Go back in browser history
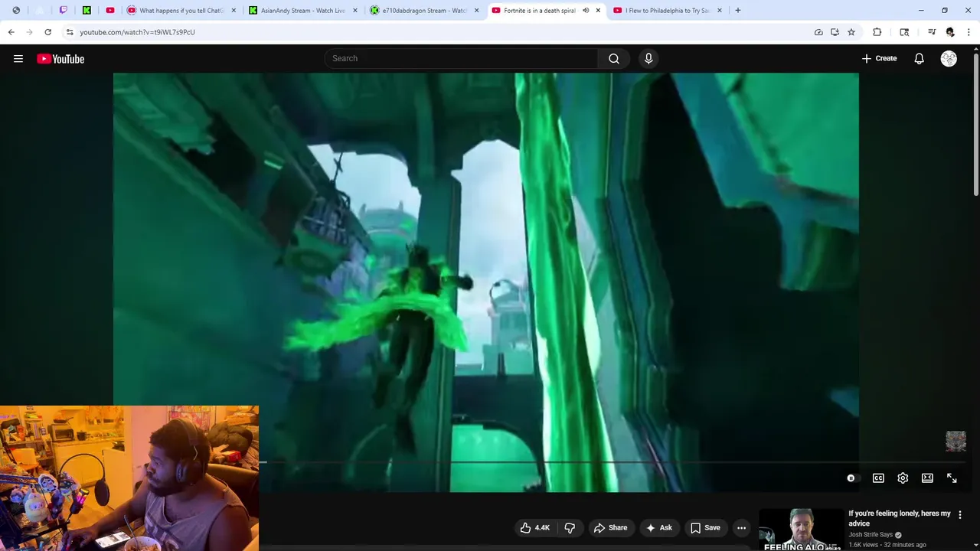Image resolution: width=980 pixels, height=551 pixels. [11, 32]
